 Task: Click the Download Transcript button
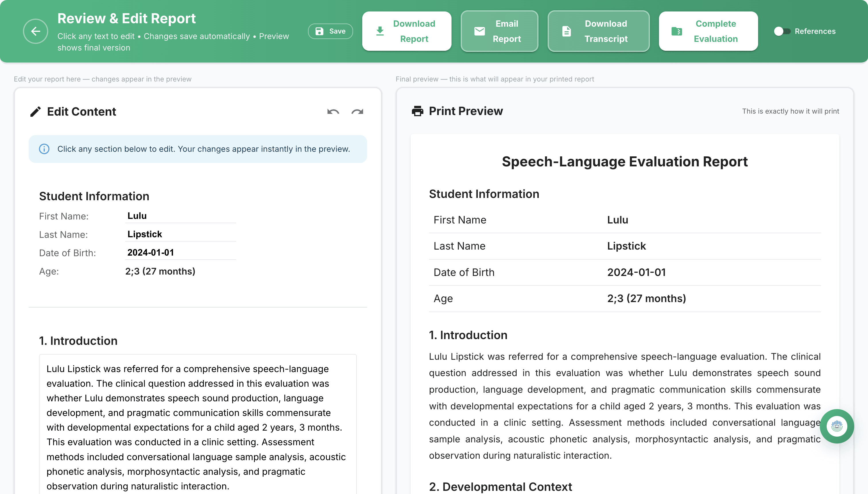pyautogui.click(x=598, y=31)
